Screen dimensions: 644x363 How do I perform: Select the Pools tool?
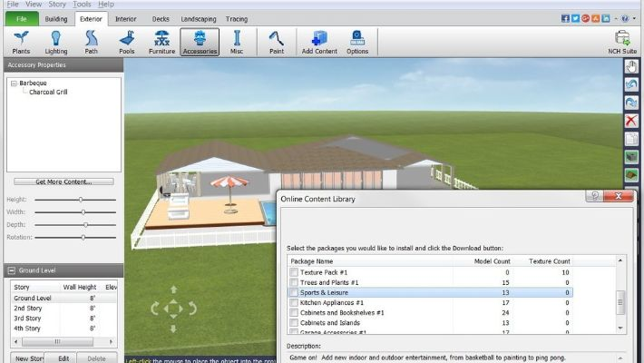click(x=127, y=42)
